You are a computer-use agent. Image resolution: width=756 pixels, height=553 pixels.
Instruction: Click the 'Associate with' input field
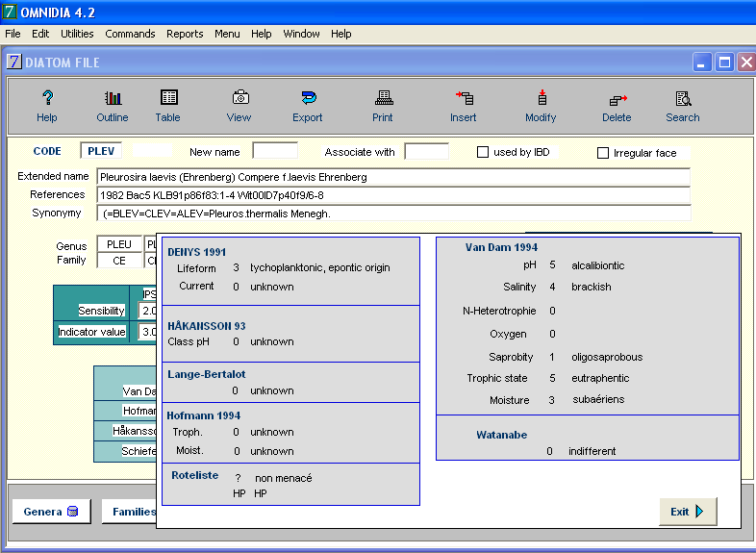pos(427,151)
